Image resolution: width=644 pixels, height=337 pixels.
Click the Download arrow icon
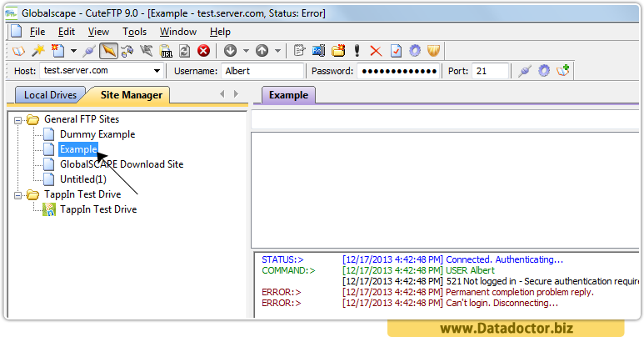(x=231, y=51)
